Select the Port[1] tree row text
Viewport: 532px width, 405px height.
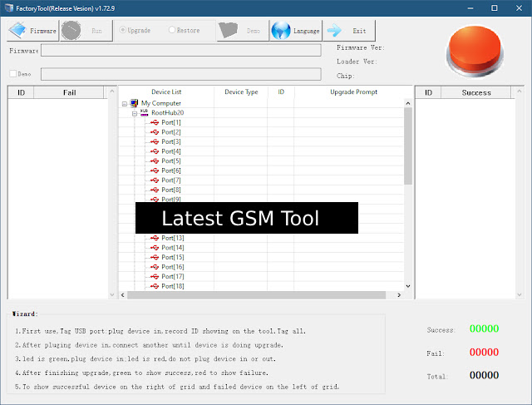coord(171,122)
